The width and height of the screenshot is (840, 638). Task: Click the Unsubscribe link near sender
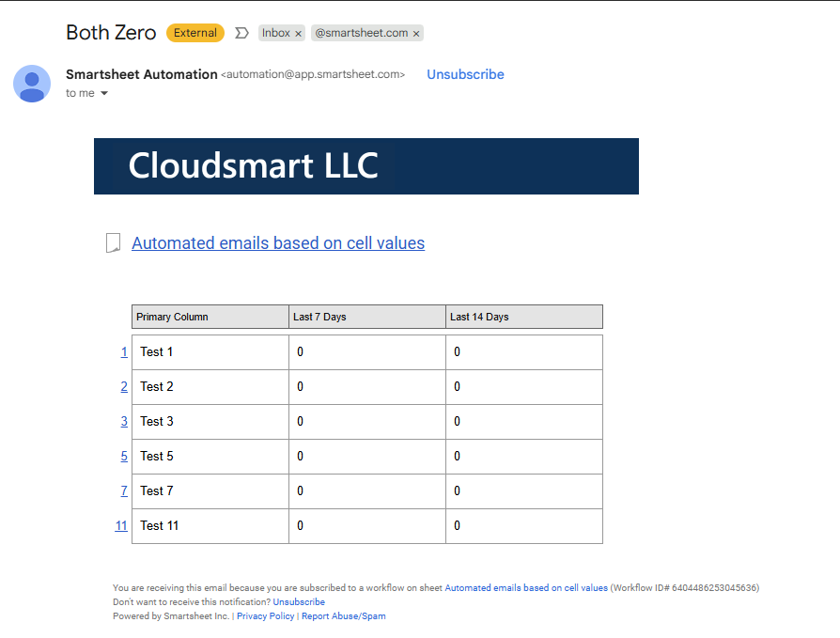[465, 74]
